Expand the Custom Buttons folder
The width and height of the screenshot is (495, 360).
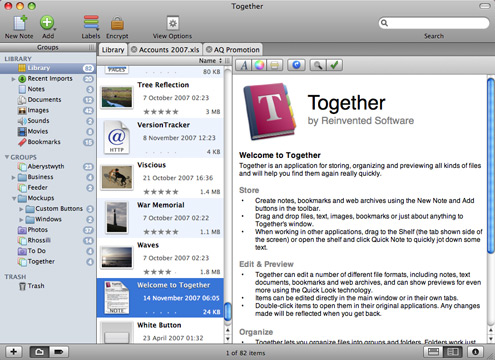pyautogui.click(x=21, y=209)
